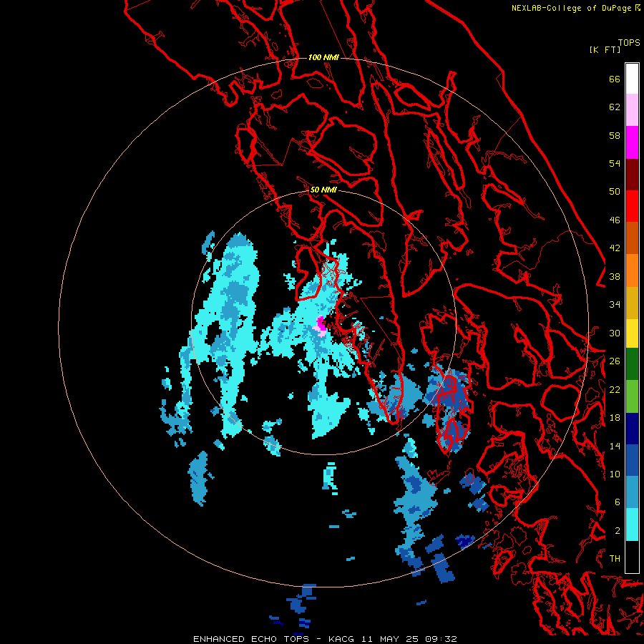
Task: Click the legend value 46
Action: point(615,220)
